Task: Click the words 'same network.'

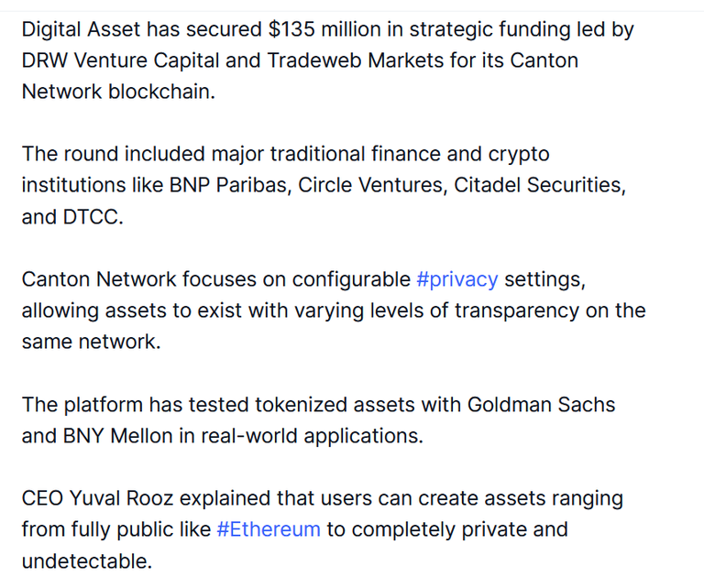Action: [x=91, y=342]
